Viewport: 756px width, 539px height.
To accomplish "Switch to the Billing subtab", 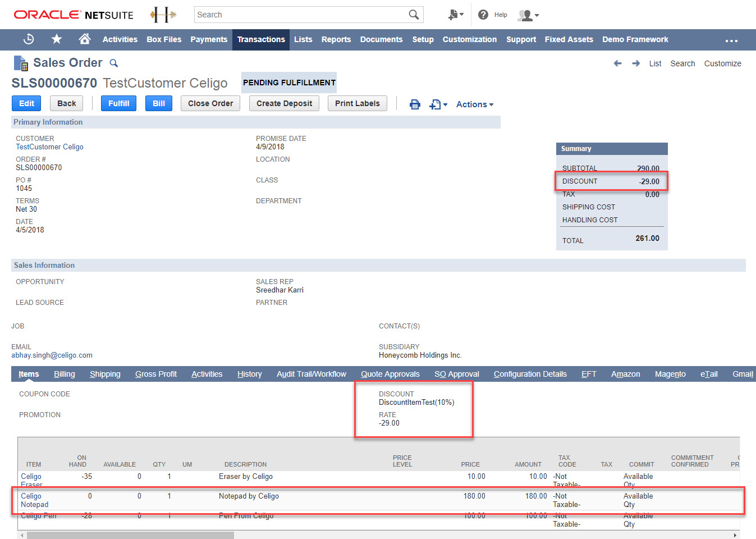I will [65, 374].
